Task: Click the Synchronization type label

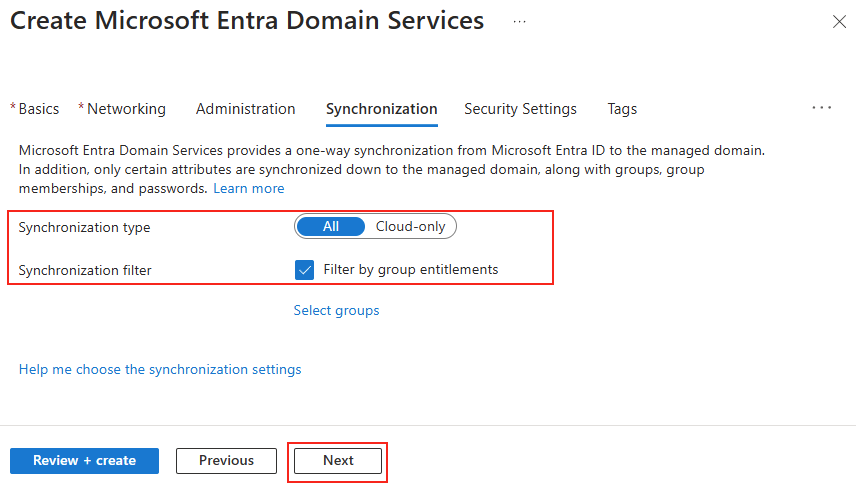Action: (x=85, y=227)
